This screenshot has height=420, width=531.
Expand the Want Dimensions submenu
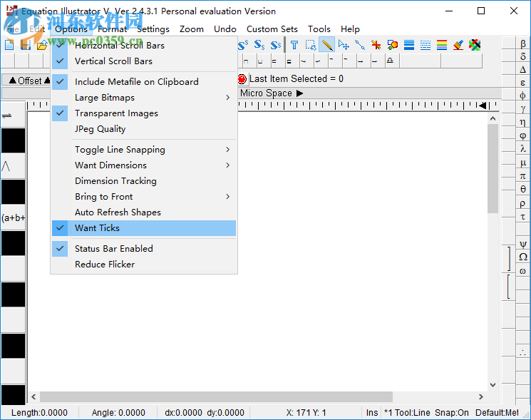(x=144, y=165)
